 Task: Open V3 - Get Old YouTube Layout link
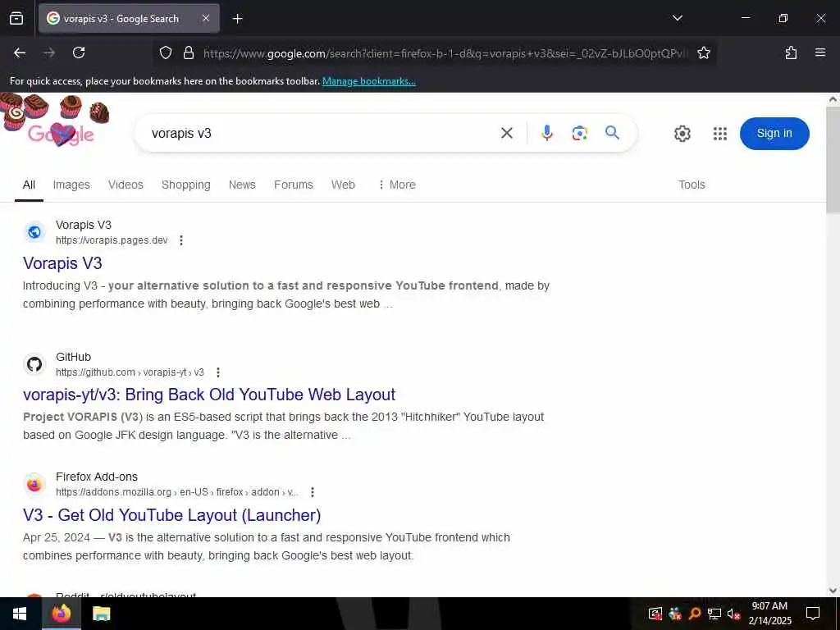click(x=172, y=515)
